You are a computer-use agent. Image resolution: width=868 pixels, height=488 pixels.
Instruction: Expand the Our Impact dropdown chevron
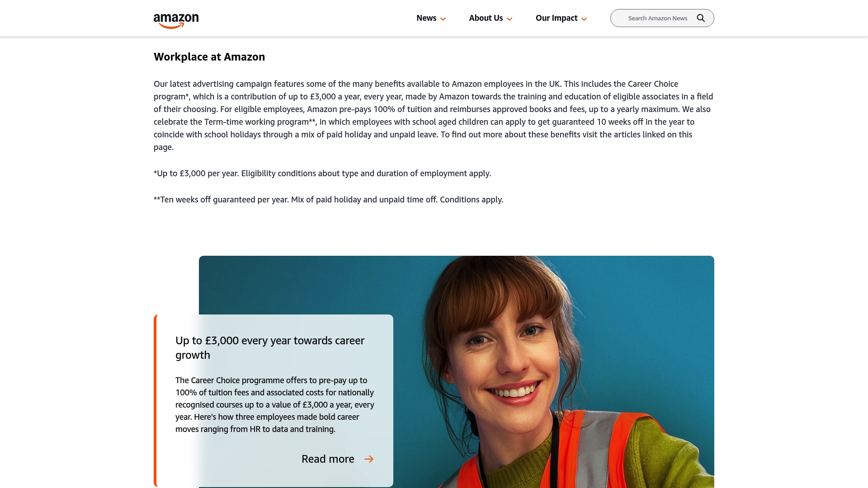point(584,19)
